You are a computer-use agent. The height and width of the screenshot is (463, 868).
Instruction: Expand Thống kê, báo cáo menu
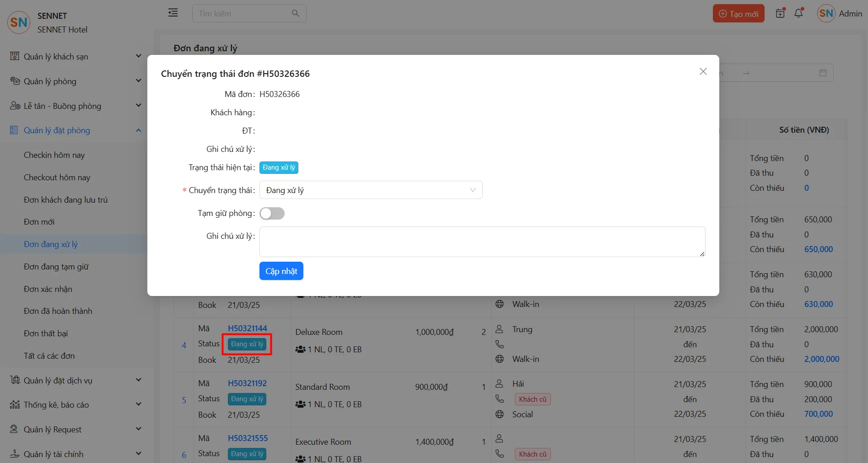coord(75,404)
